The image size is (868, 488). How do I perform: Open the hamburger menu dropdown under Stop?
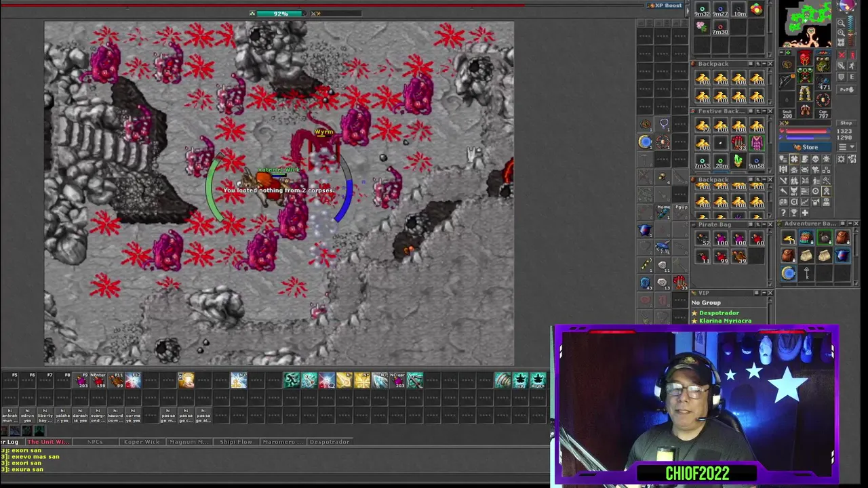[x=846, y=146]
